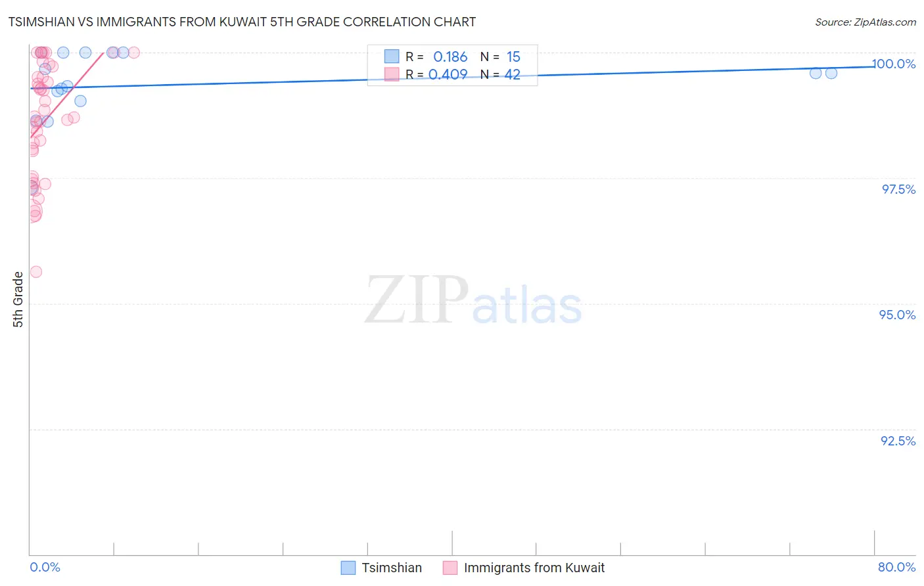Screen dimensions: 924x586
Task: Click the ZIPatlas watermark in chart center
Action: (473, 301)
